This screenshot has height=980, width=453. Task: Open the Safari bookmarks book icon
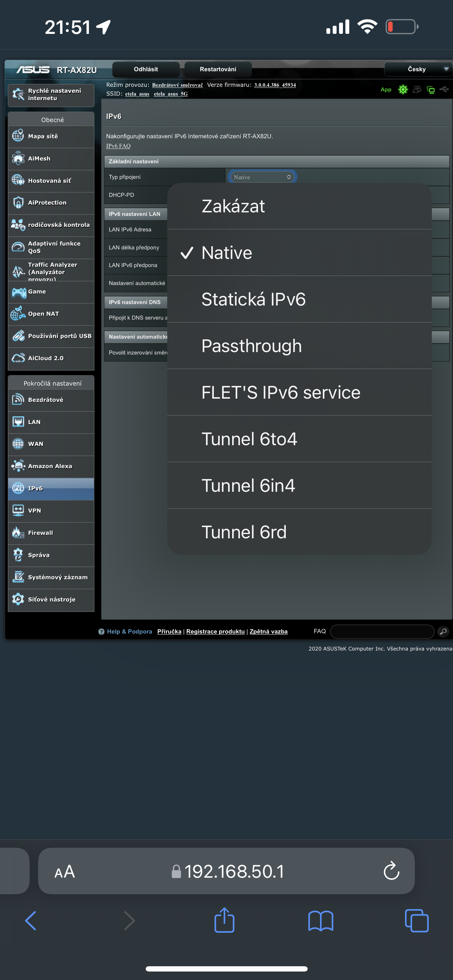(x=320, y=921)
